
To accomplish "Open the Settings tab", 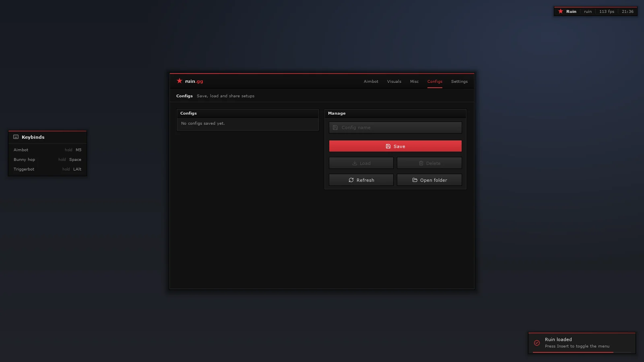I will [x=459, y=82].
